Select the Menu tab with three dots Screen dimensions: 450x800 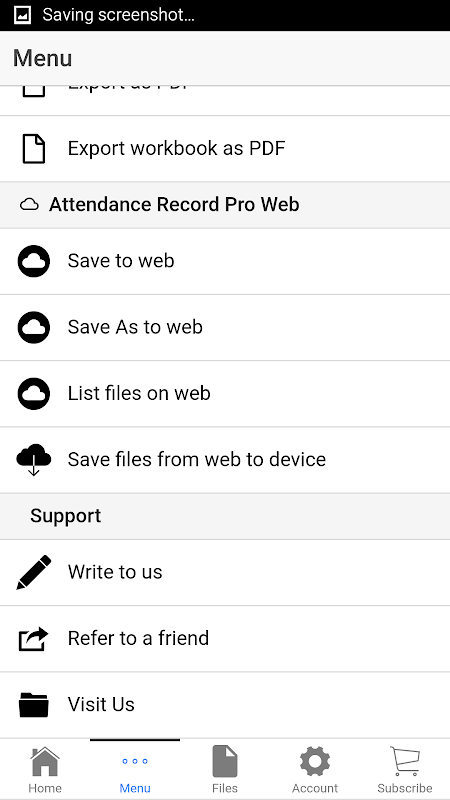tap(135, 769)
